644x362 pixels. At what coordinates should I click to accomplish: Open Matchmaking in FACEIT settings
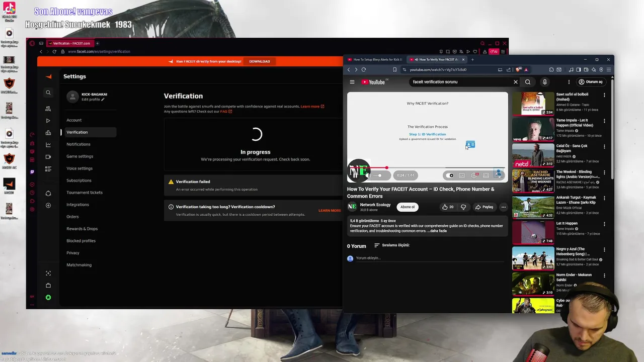(x=79, y=265)
